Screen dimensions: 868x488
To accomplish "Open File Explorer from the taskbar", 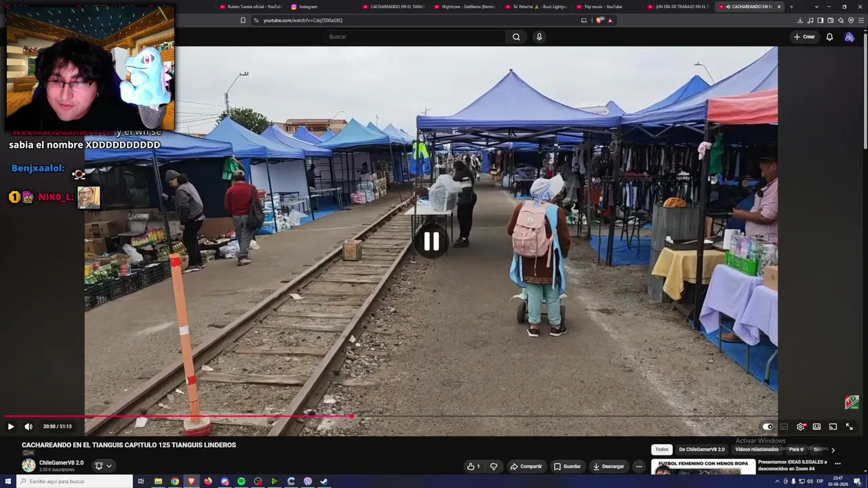I will click(x=158, y=481).
